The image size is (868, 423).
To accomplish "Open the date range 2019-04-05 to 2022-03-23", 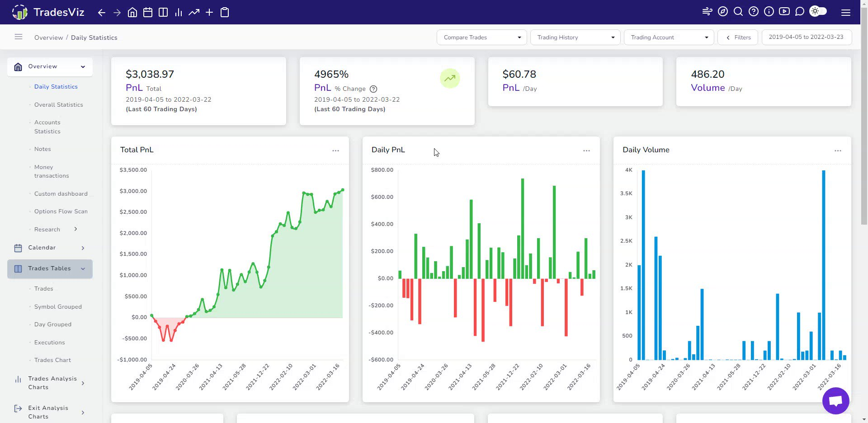I will coord(807,37).
